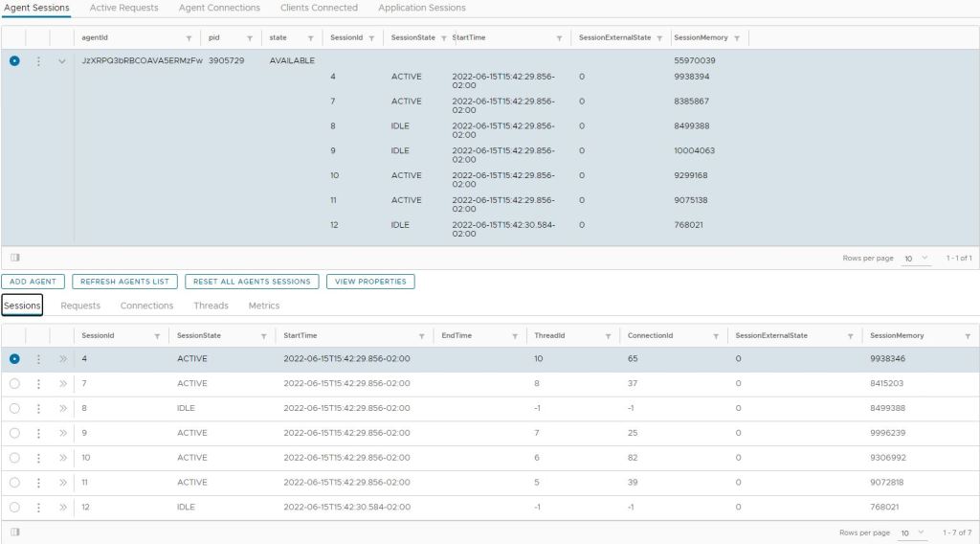Click RESET ALL AGENTS SESSIONS button

pyautogui.click(x=252, y=282)
